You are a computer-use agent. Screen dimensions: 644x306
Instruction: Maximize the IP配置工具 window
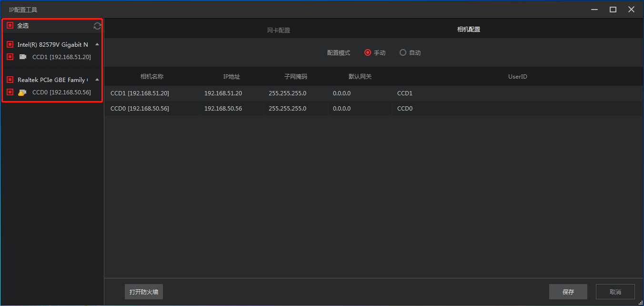coord(613,10)
